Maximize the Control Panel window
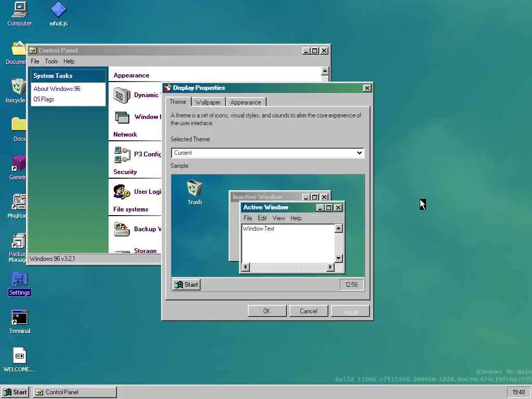 [315, 51]
